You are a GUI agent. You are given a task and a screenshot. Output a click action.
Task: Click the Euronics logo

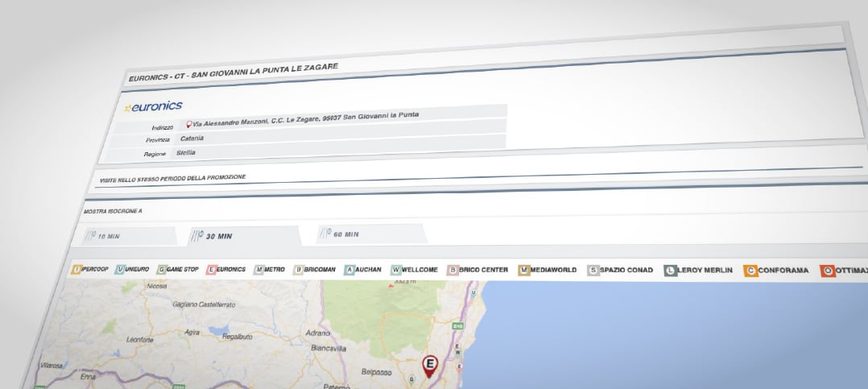point(153,107)
